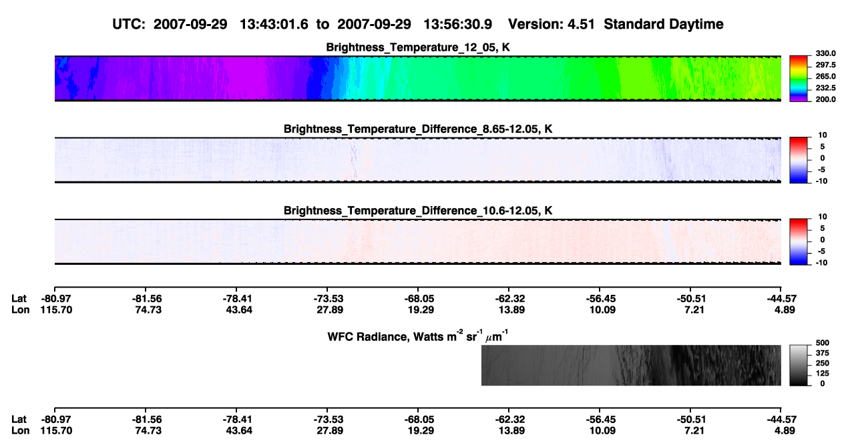The height and width of the screenshot is (445, 868).
Task: Click the 'Brightness_Temperature_Difference_8.65-12.05, K' title
Action: (x=418, y=129)
